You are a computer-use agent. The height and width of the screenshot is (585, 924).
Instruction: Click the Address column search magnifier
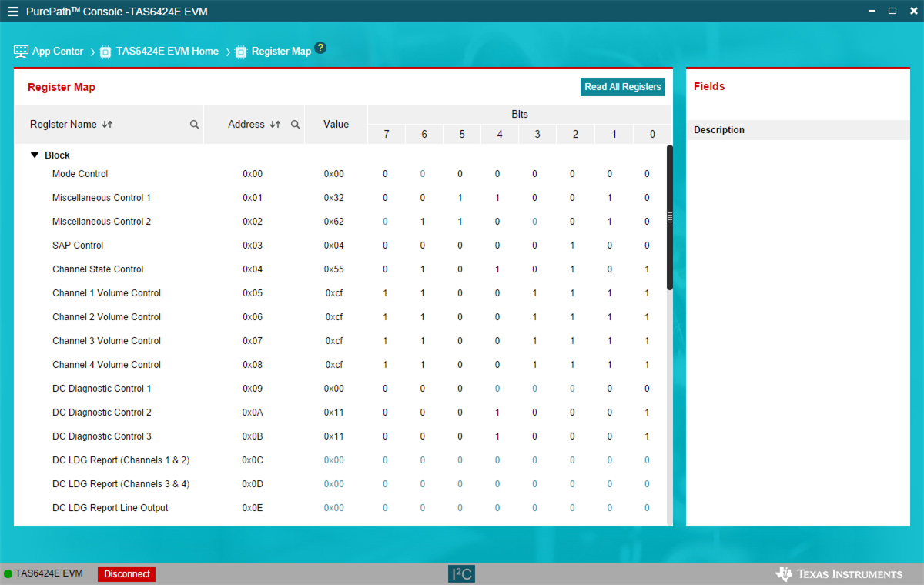tap(296, 124)
